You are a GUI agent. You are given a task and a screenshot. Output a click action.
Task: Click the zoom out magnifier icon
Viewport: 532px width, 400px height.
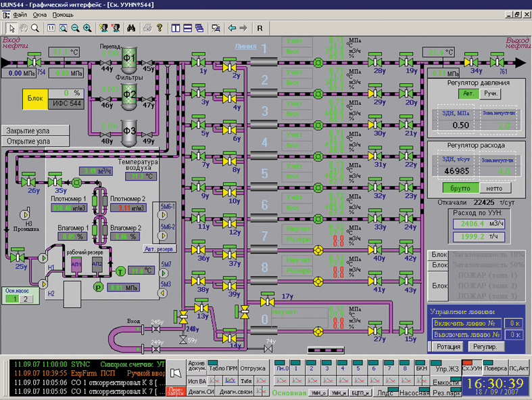click(74, 28)
